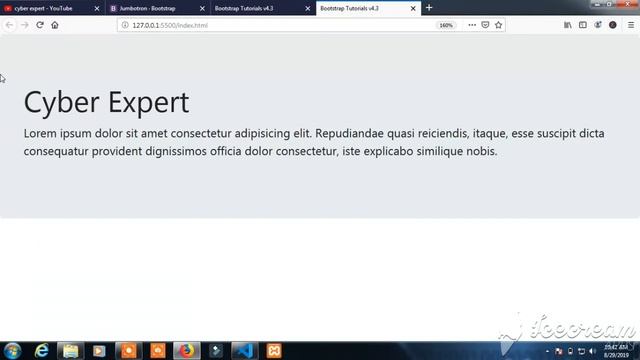Viewport: 640px width, 360px height.
Task: Click the dark round extension icon
Action: pos(613,25)
